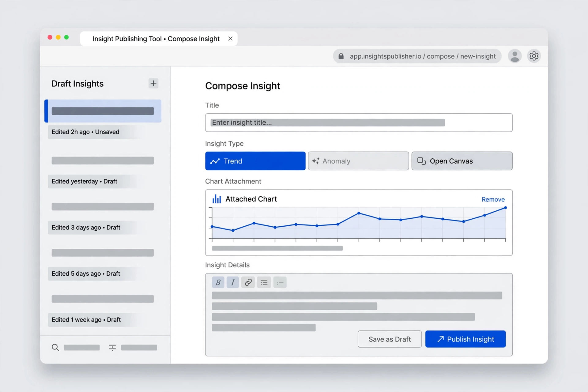Select the Trend insight type
588x392 pixels.
point(255,161)
